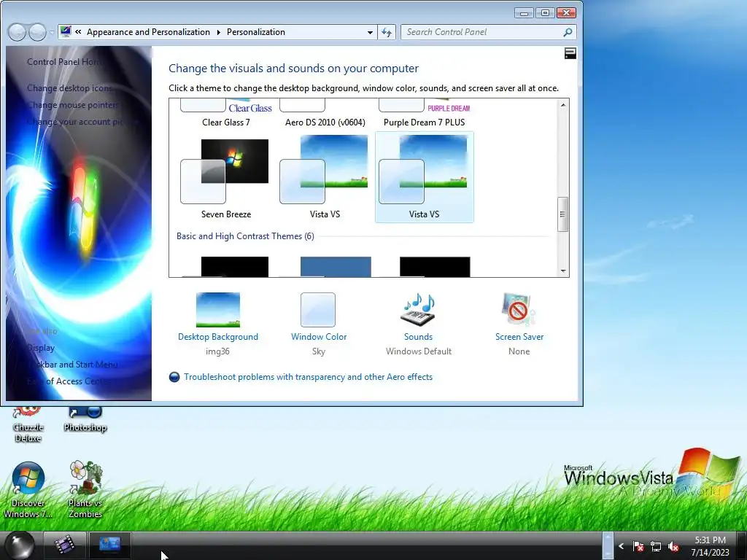This screenshot has width=747, height=560.
Task: Click the muted volume tray icon
Action: click(673, 546)
